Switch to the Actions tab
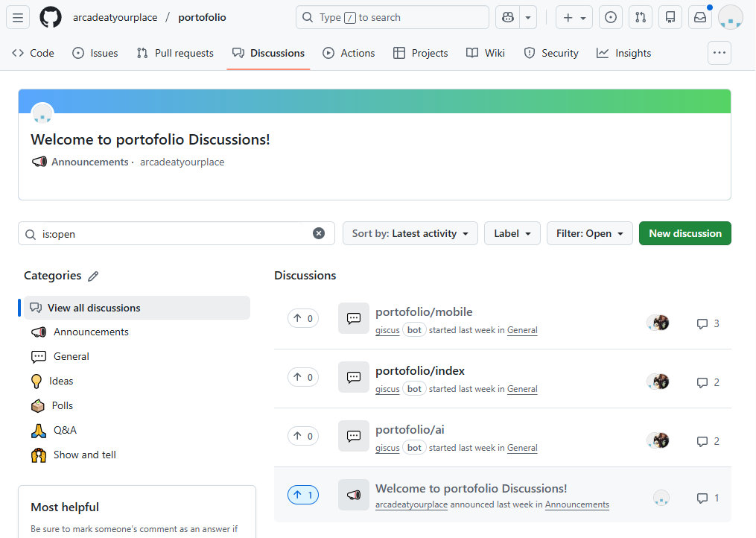This screenshot has width=756, height=538. 349,53
